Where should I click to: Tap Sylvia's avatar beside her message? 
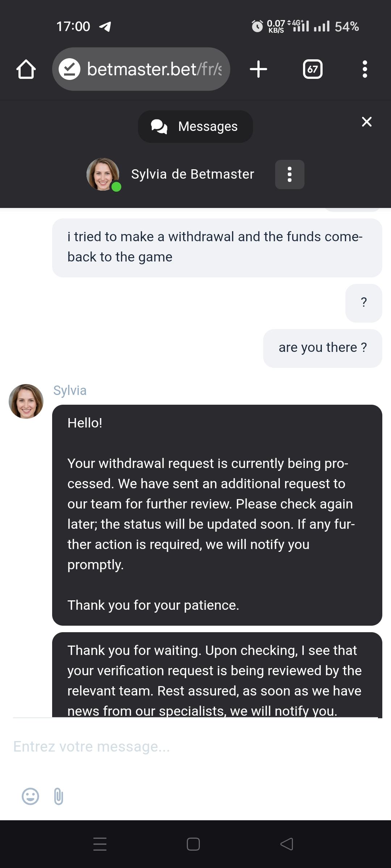[26, 401]
